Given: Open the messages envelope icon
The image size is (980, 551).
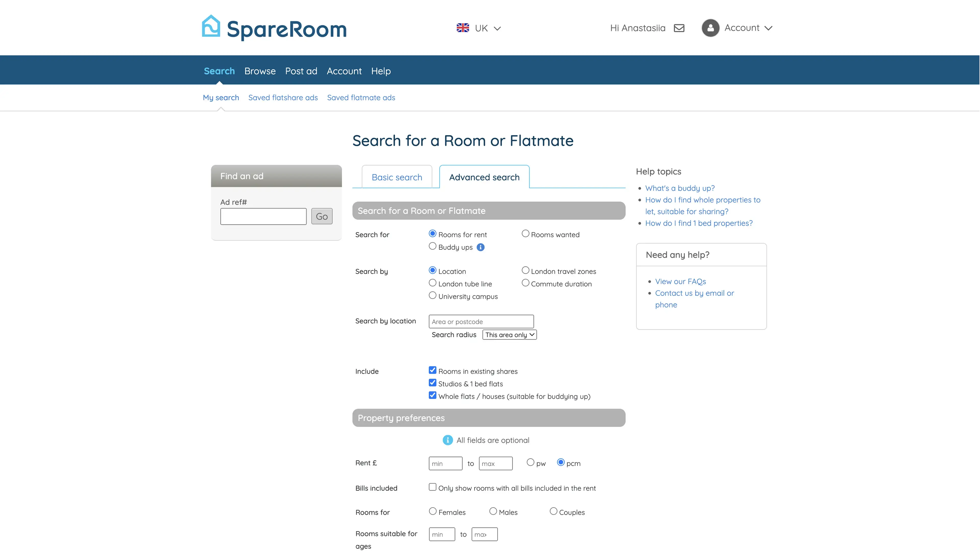Looking at the screenshot, I should 679,28.
